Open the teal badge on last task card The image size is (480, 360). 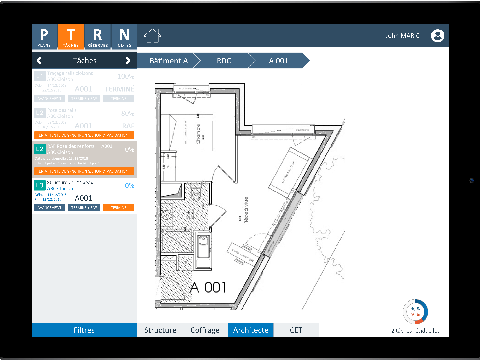[40, 185]
